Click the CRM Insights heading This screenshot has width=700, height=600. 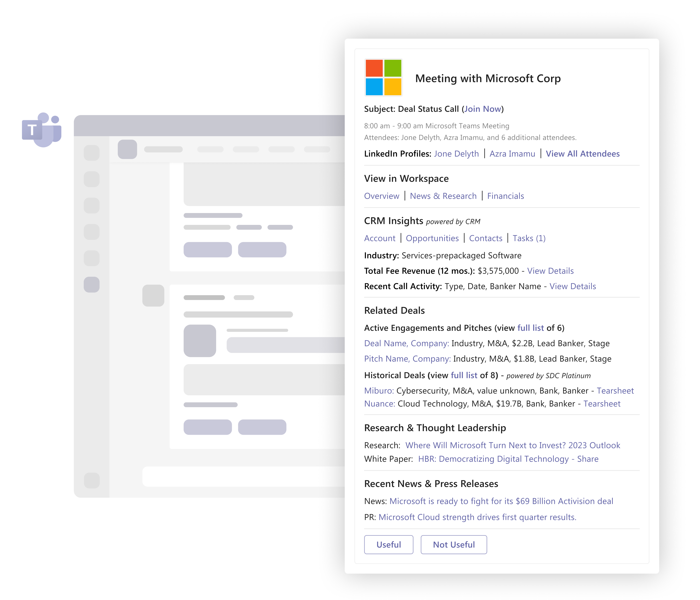pos(394,221)
